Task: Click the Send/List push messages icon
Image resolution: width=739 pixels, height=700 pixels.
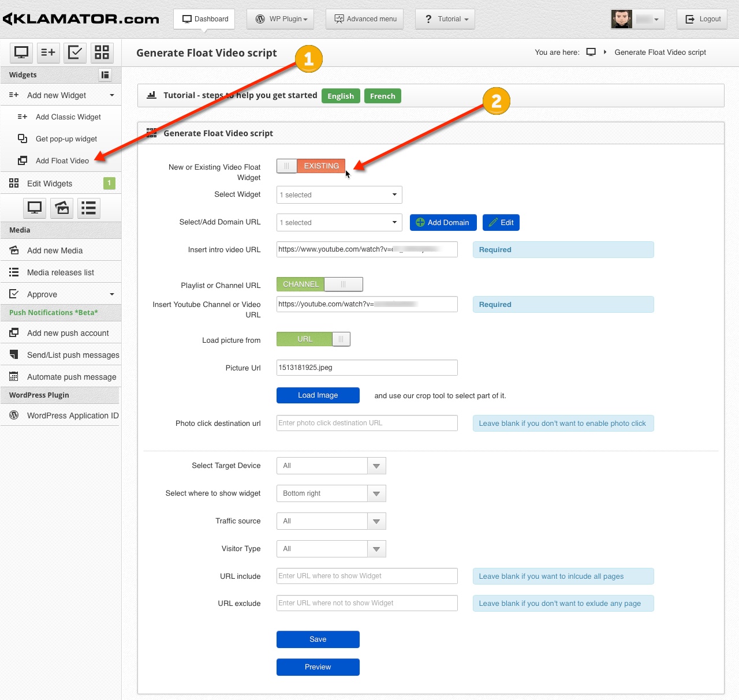Action: (x=14, y=355)
